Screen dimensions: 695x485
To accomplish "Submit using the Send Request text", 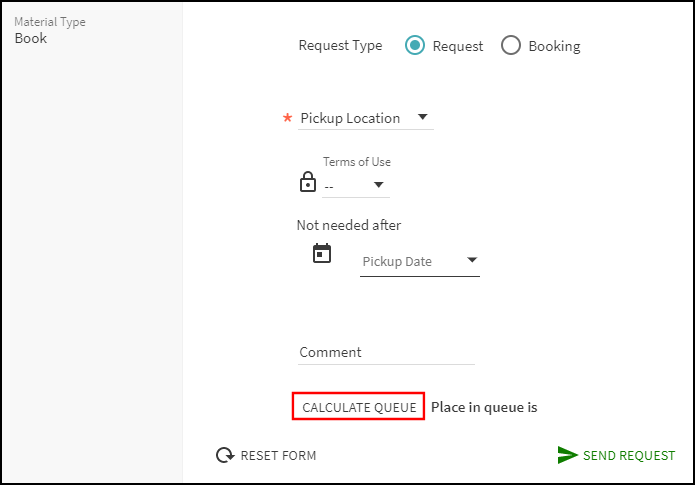I will pos(629,456).
